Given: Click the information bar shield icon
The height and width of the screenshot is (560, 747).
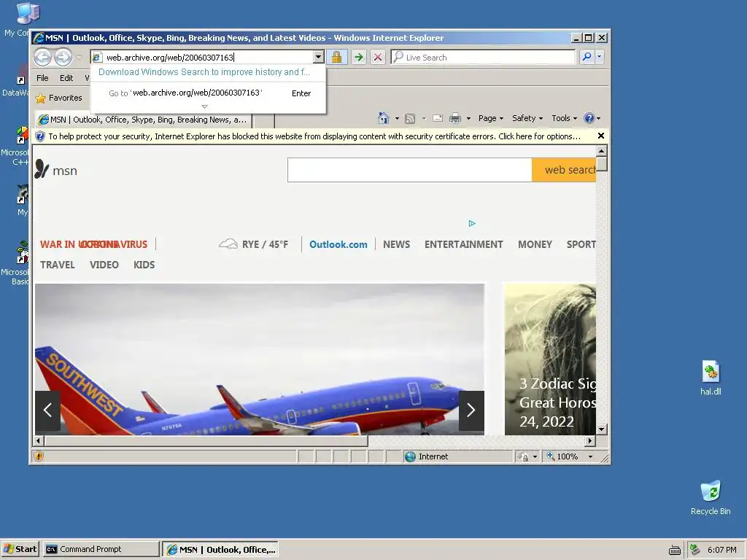Looking at the screenshot, I should (40, 136).
